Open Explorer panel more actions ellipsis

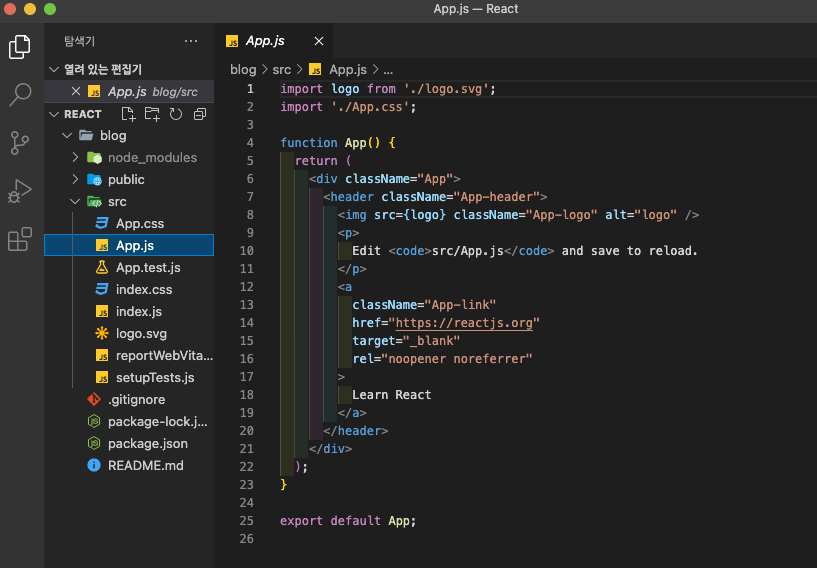[x=191, y=41]
